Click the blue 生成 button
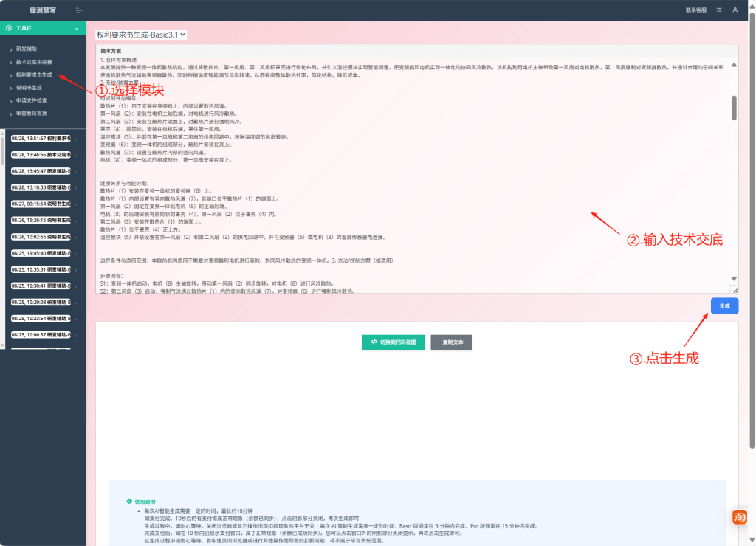Image resolution: width=756 pixels, height=546 pixels. (x=724, y=306)
